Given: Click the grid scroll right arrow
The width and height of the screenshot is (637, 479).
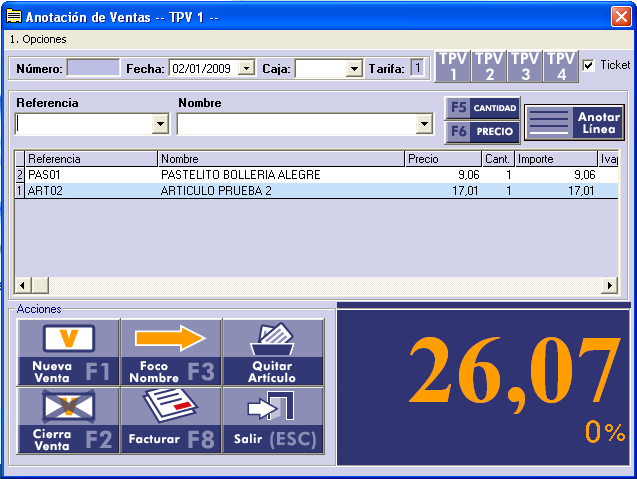Looking at the screenshot, I should point(610,285).
